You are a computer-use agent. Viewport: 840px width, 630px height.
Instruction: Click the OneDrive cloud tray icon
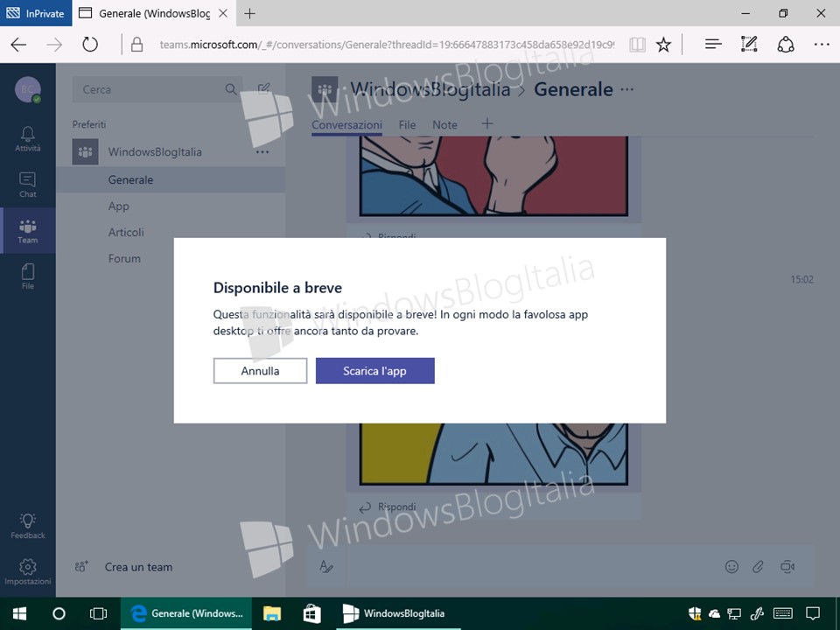coord(714,614)
